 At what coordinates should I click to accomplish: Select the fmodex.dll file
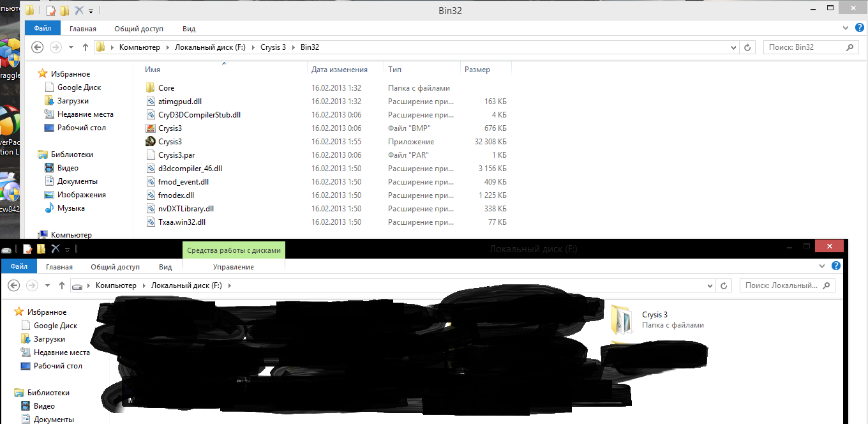(x=176, y=195)
